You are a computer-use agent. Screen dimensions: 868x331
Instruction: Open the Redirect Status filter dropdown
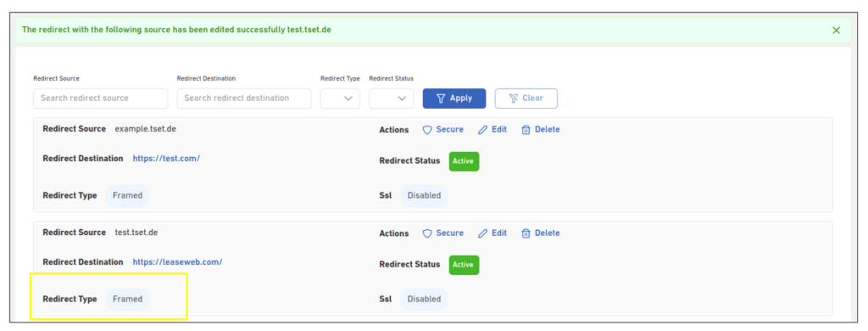(x=392, y=98)
